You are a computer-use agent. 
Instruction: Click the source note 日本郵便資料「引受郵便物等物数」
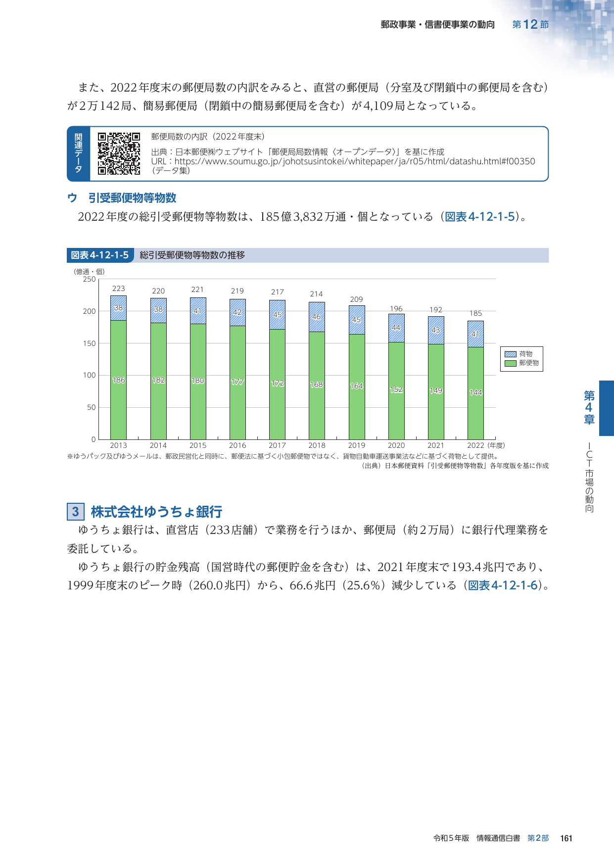[x=436, y=466]
